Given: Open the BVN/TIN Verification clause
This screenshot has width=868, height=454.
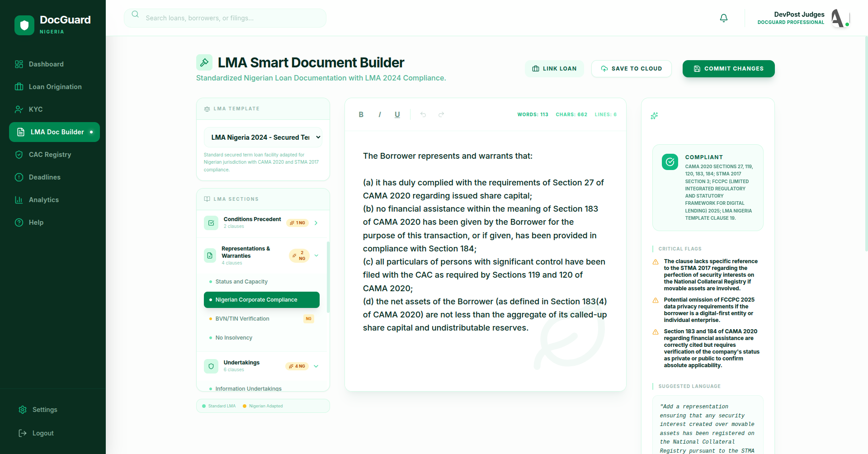Looking at the screenshot, I should point(262,319).
